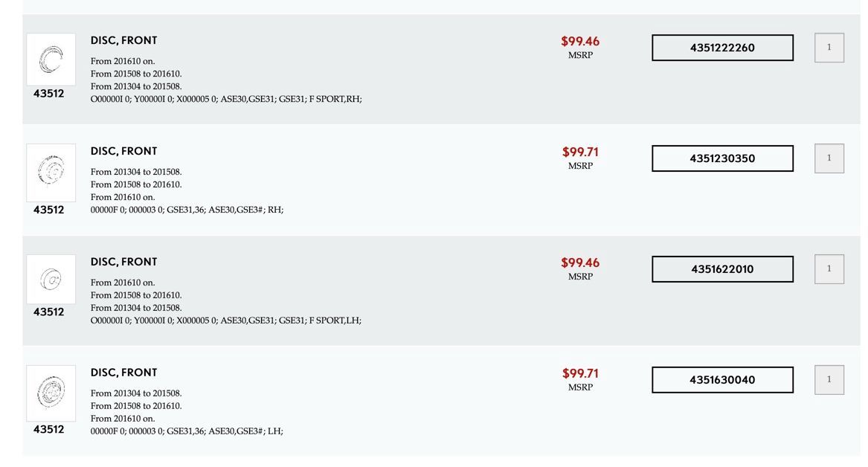Viewport: 868px width, 467px height.
Task: Click the 4351222260 part number button
Action: pos(722,48)
